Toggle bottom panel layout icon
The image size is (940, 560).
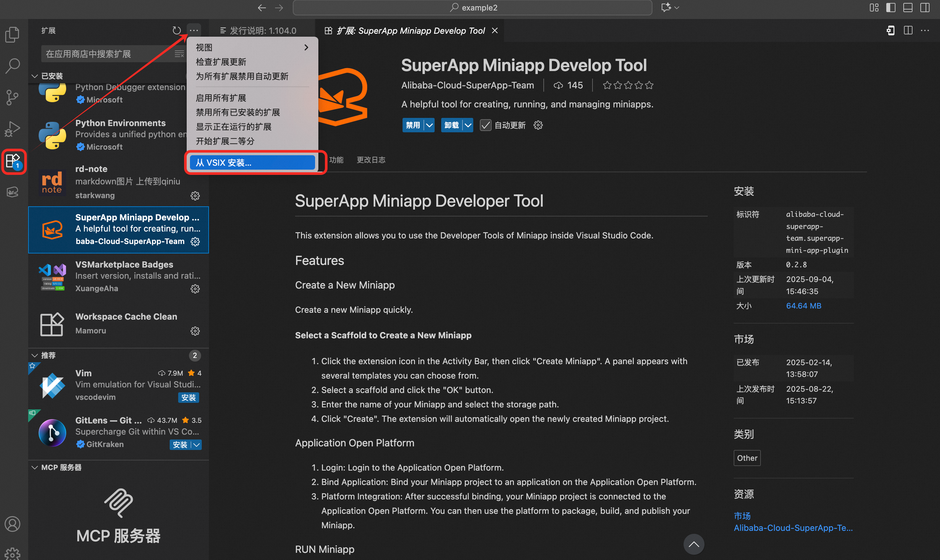tap(908, 8)
